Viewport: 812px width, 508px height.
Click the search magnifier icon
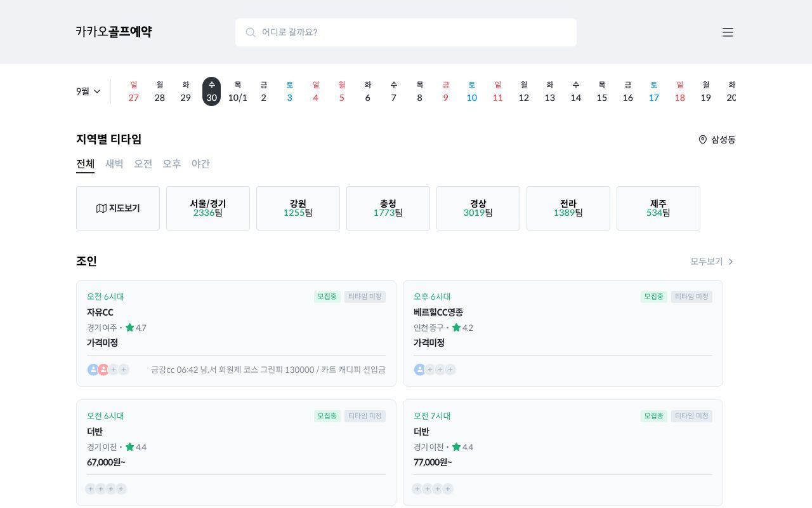click(251, 32)
